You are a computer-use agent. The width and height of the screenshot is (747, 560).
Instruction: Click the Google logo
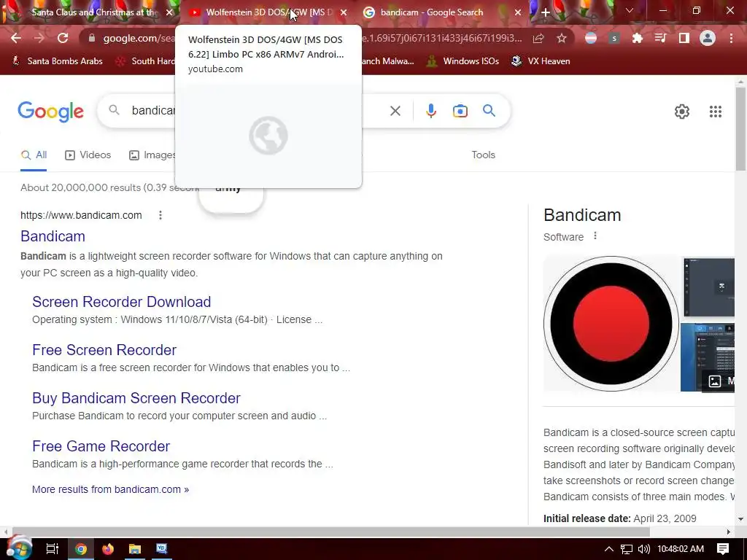(x=51, y=112)
